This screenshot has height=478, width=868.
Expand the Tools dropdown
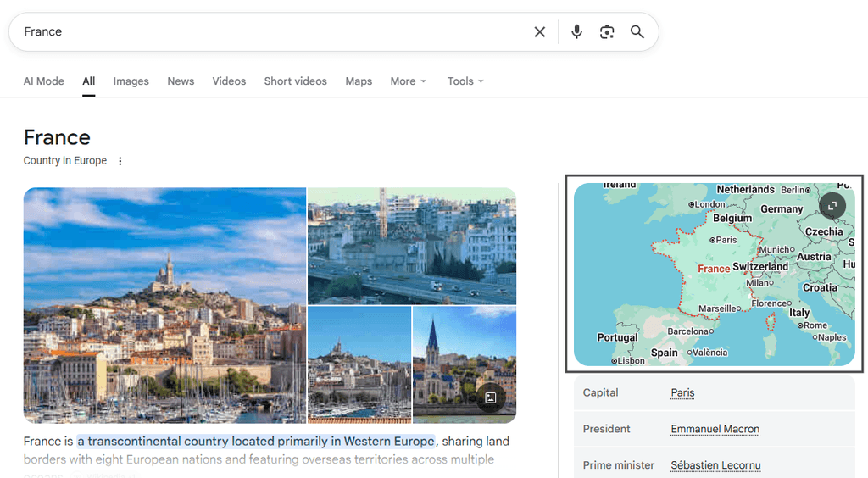click(x=465, y=81)
